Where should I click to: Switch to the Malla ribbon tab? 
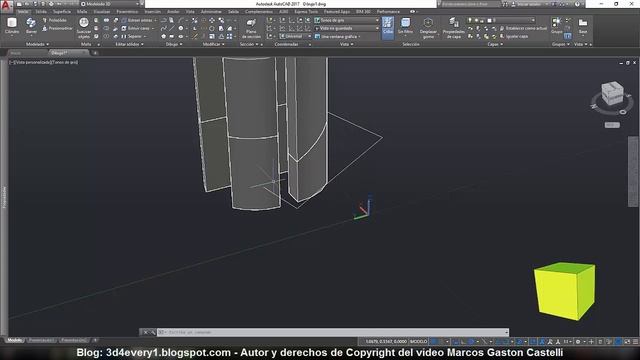(82, 11)
